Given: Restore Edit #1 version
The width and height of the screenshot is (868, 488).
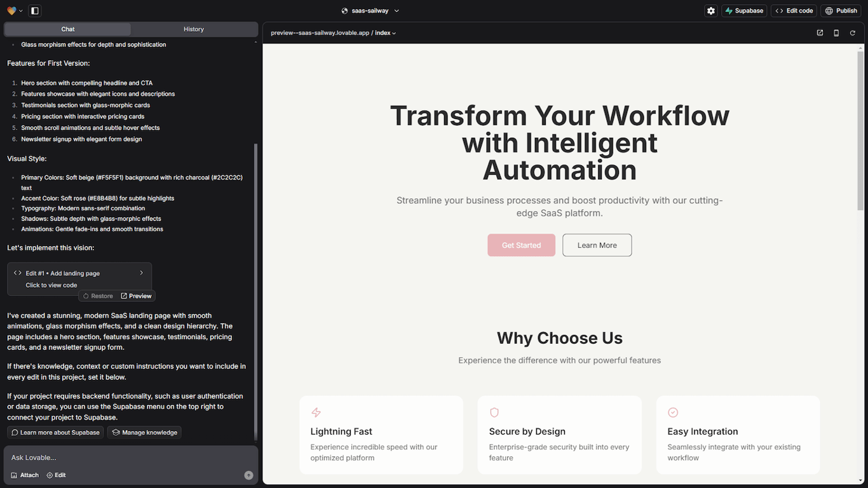Looking at the screenshot, I should coord(98,296).
